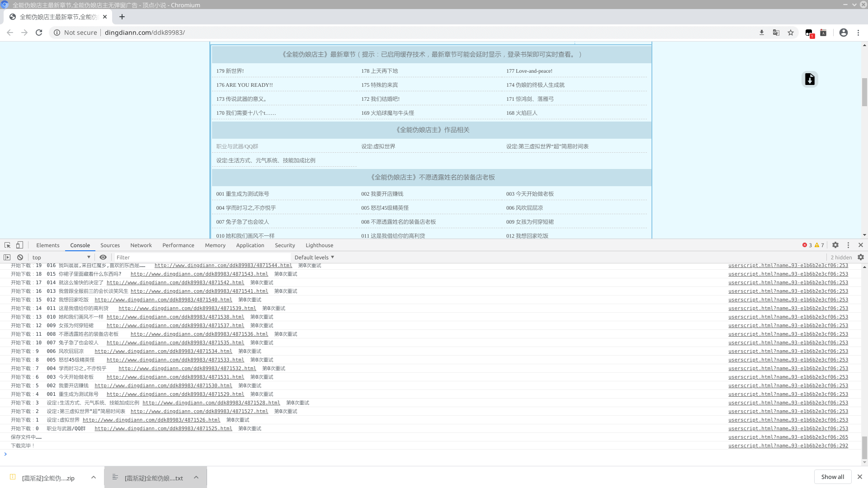This screenshot has width=868, height=488.
Task: Select the Network panel tab
Action: tap(142, 245)
